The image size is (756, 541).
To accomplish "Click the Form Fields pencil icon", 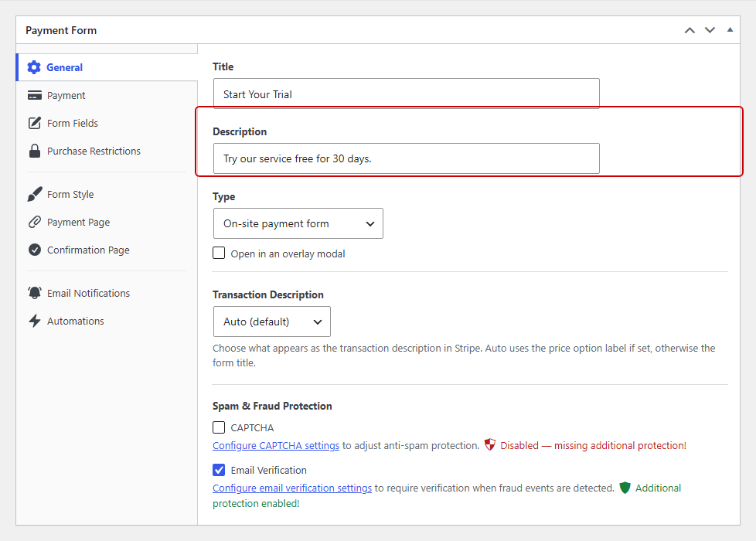I will 35,123.
